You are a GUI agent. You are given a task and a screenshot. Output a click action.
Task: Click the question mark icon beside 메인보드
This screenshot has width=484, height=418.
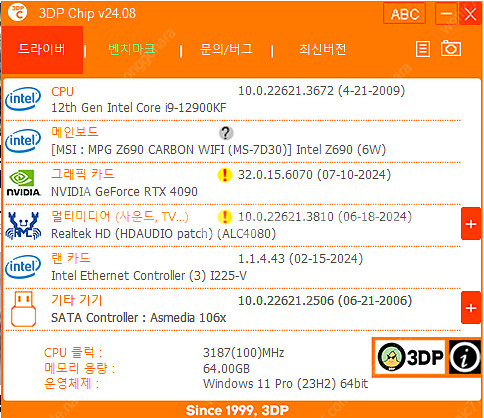[226, 133]
